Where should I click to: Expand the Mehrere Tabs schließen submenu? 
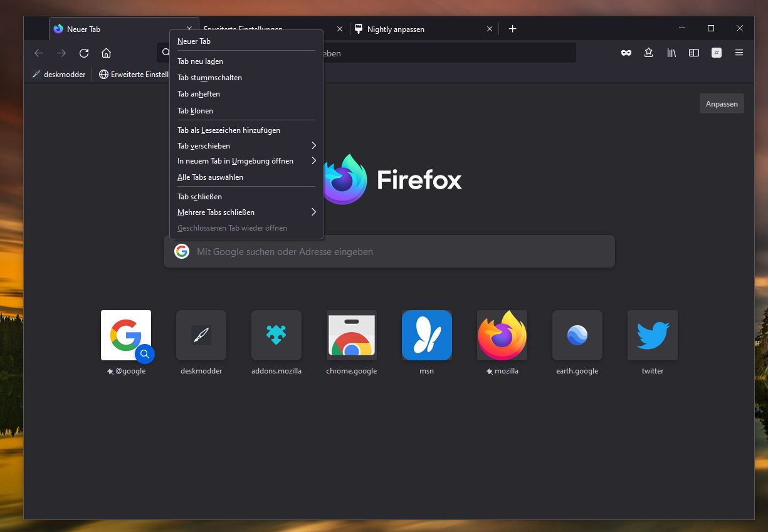click(x=246, y=212)
